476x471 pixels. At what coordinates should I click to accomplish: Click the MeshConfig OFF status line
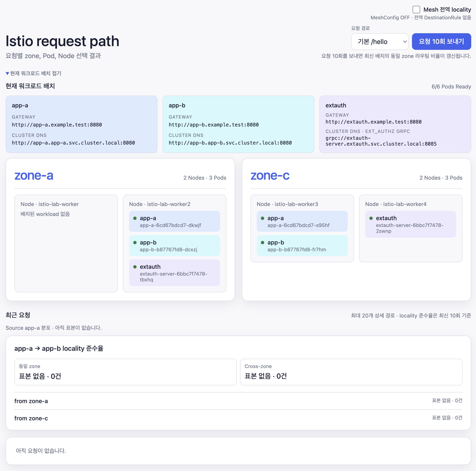click(x=421, y=18)
